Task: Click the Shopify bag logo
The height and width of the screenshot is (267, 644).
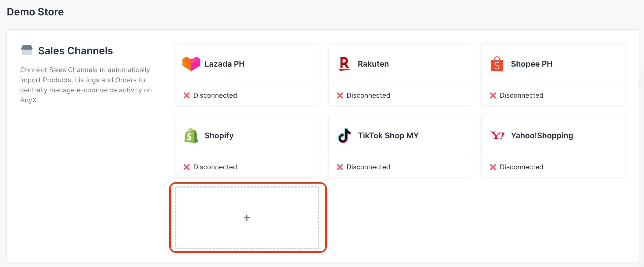Action: (191, 135)
